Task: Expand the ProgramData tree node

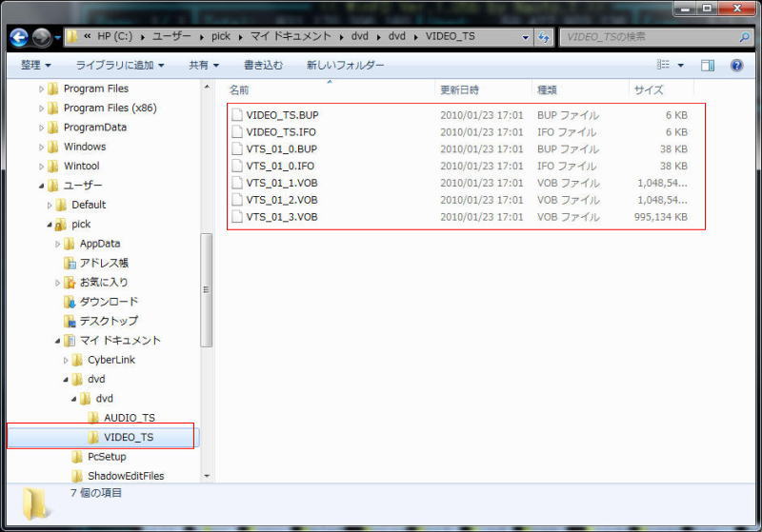Action: 41,128
